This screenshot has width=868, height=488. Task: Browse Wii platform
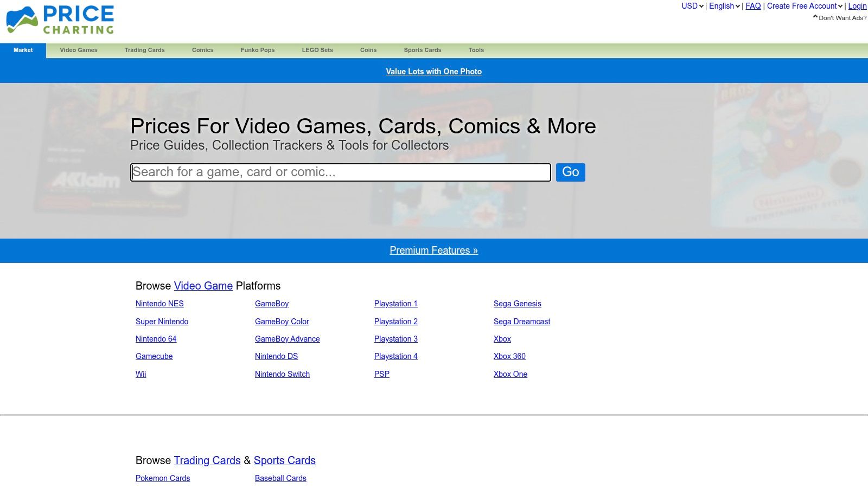(x=141, y=374)
